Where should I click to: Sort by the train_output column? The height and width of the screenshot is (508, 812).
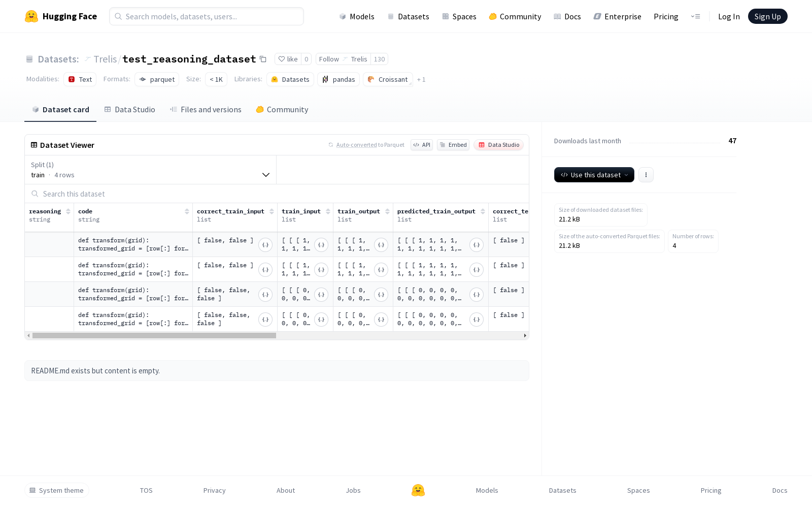388,211
